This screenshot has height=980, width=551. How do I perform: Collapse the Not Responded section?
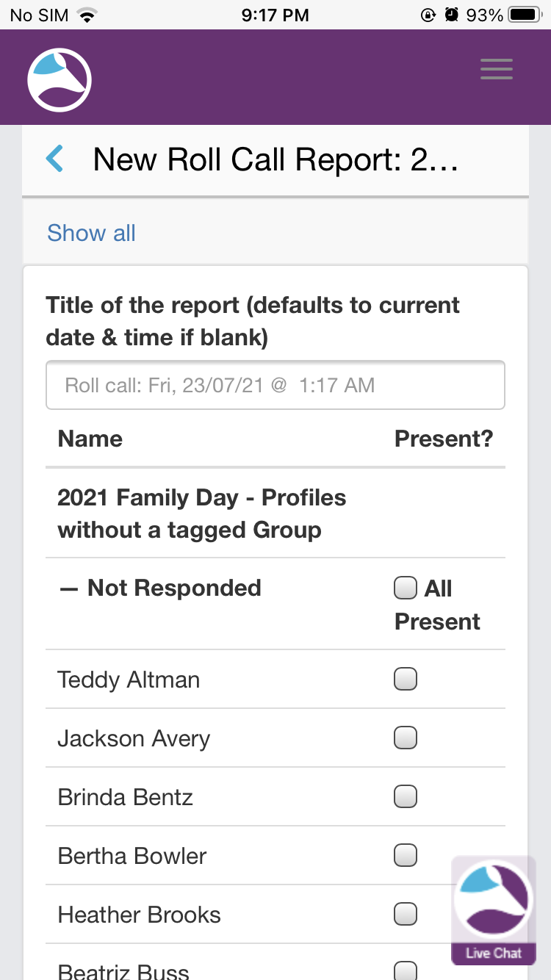click(68, 588)
